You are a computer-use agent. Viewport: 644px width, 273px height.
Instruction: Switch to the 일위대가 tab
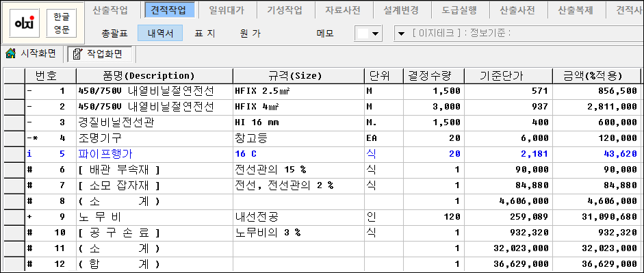tap(227, 10)
